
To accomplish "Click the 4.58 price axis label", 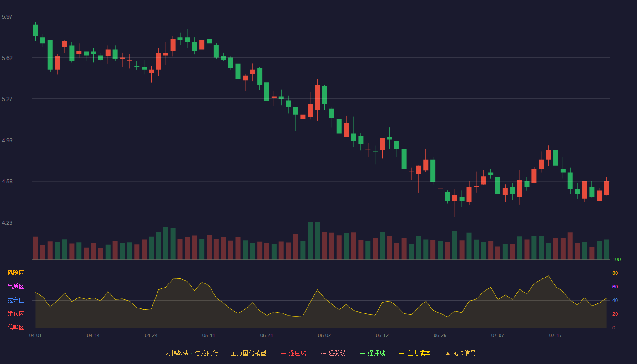I will point(7,182).
